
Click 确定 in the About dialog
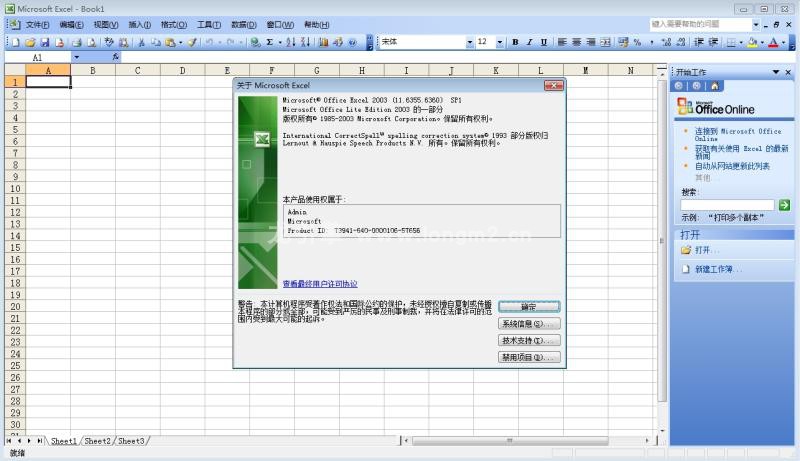coord(529,306)
